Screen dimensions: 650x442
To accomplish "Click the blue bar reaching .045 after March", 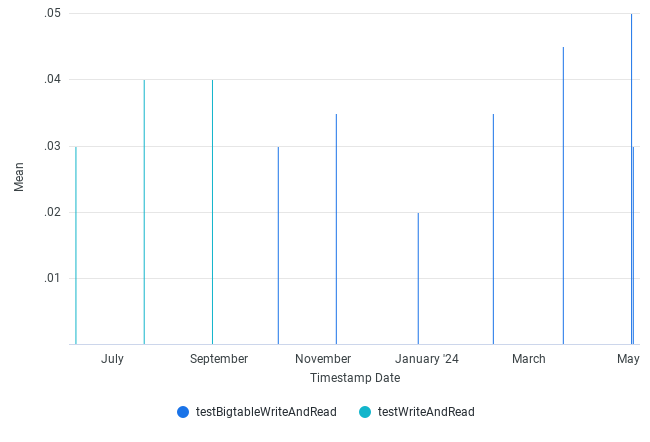I will pyautogui.click(x=563, y=195).
